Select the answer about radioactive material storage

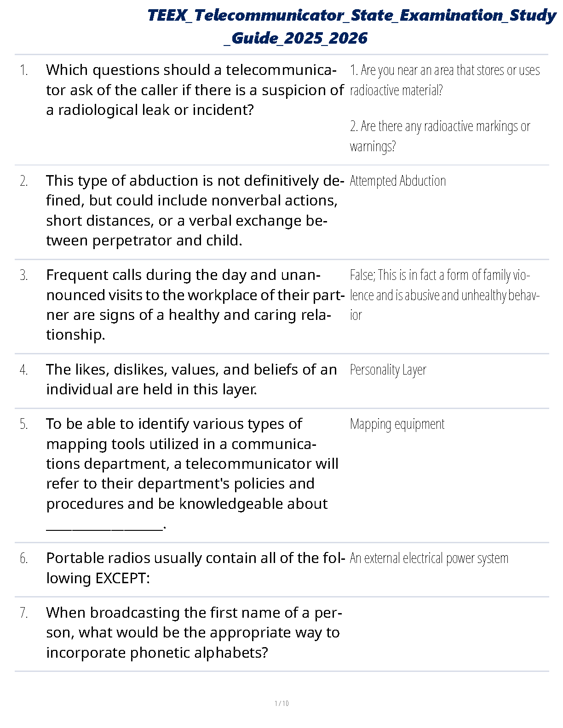pyautogui.click(x=444, y=80)
